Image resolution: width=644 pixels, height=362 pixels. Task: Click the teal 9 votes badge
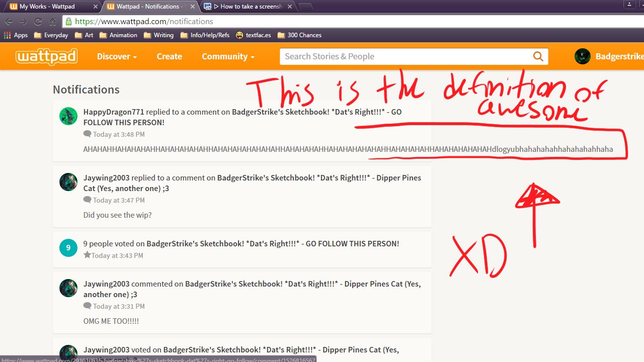pyautogui.click(x=68, y=248)
